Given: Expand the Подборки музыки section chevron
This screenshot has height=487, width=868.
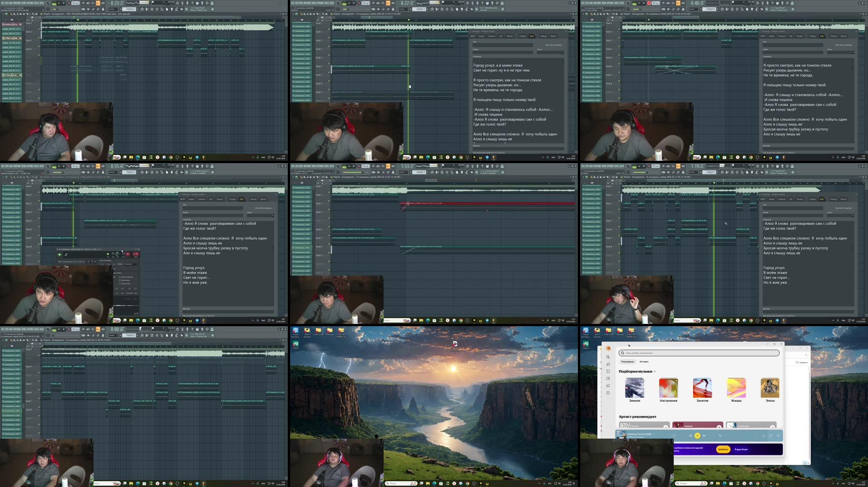Looking at the screenshot, I should [x=655, y=371].
